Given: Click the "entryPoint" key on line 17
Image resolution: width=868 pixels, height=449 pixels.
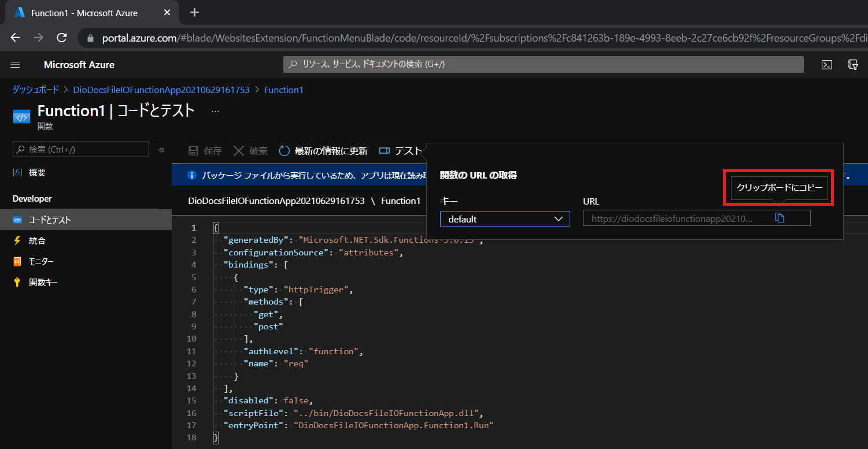Looking at the screenshot, I should (x=254, y=425).
